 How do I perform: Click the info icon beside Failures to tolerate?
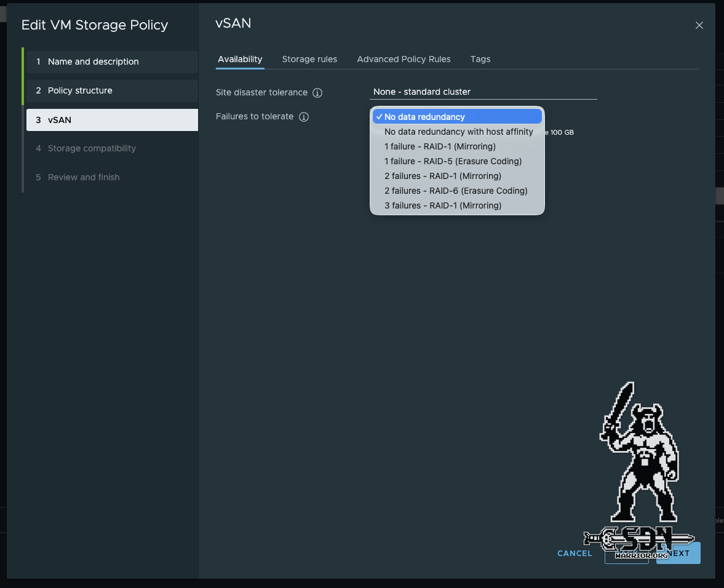(x=303, y=116)
